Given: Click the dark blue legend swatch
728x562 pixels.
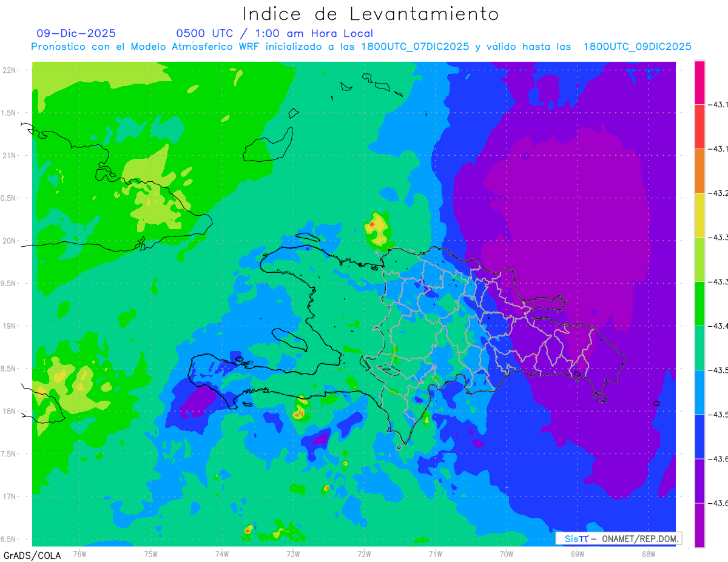Looking at the screenshot, I should coord(699,437).
